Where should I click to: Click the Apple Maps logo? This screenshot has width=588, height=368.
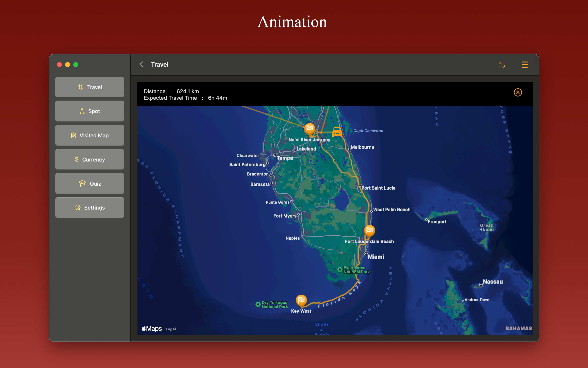click(152, 329)
